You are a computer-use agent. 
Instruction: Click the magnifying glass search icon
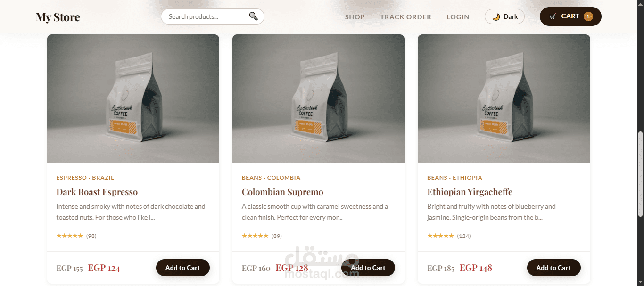253,16
